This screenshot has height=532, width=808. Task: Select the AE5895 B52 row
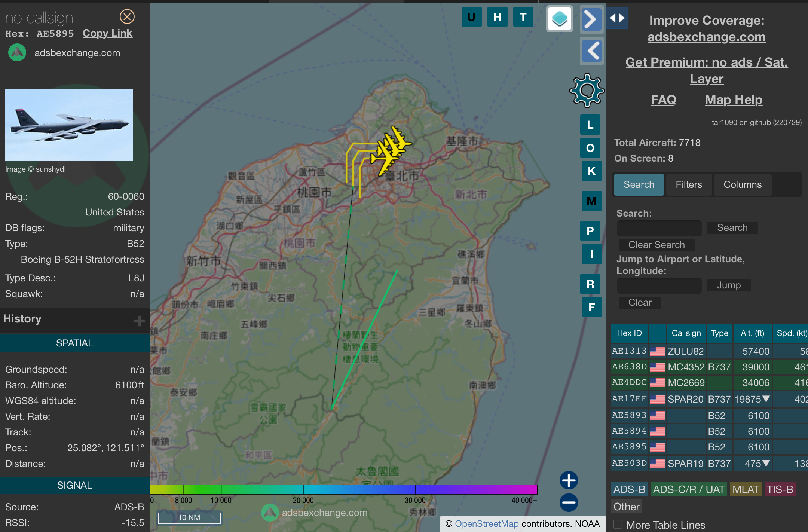[710, 447]
